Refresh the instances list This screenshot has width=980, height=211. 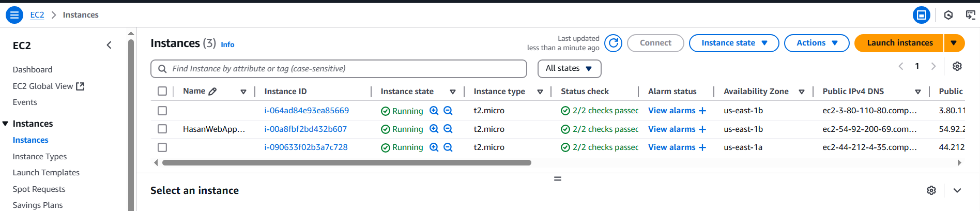(x=613, y=43)
